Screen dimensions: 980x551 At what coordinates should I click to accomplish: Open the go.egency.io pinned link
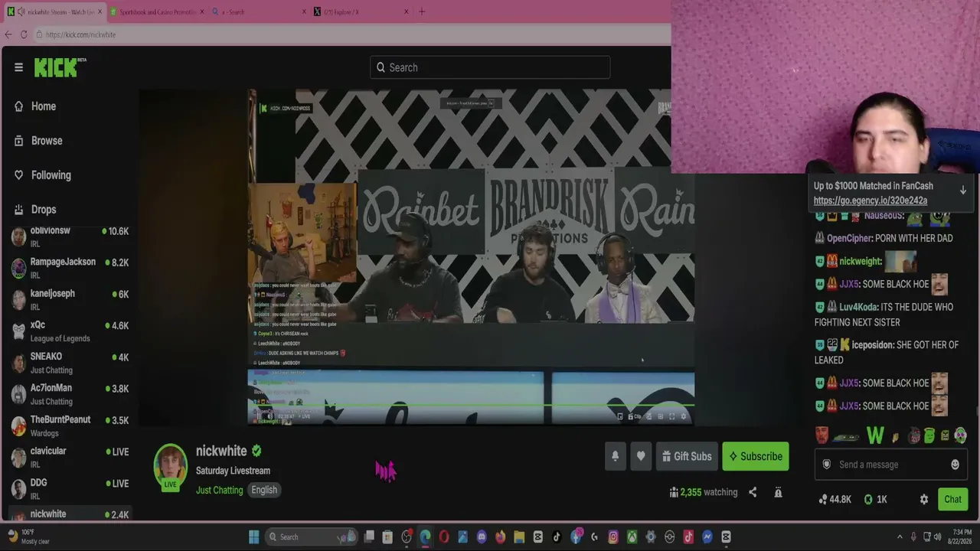871,201
